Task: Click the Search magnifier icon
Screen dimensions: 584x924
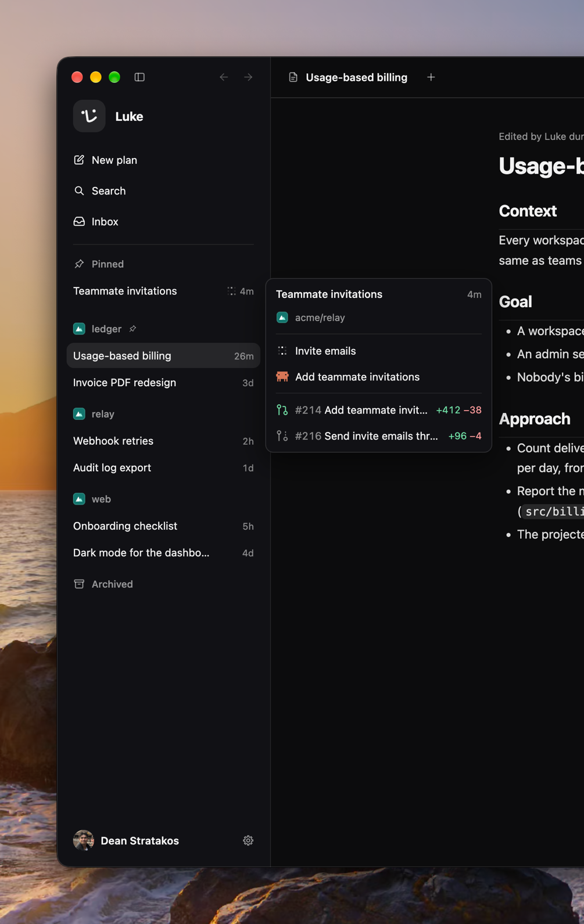Action: click(79, 190)
